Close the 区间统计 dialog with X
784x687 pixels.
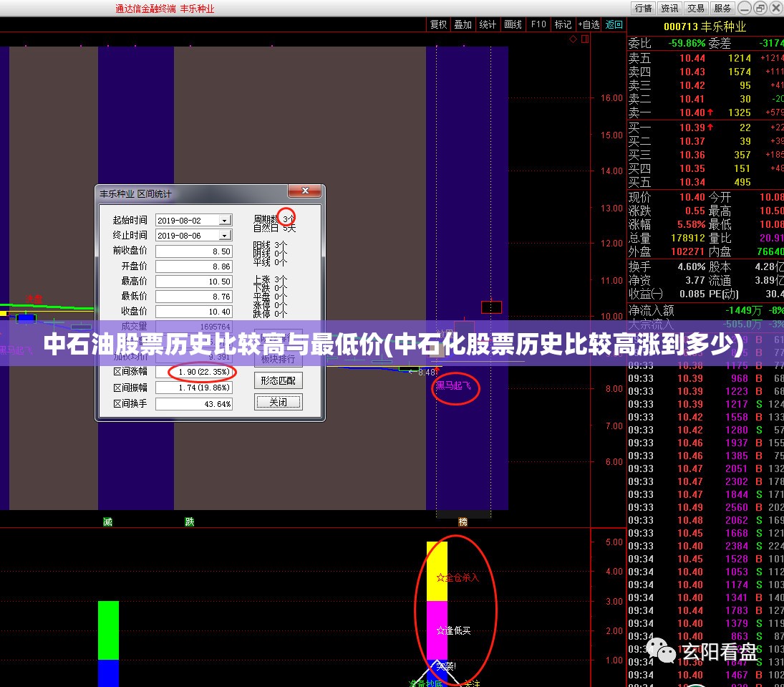305,191
